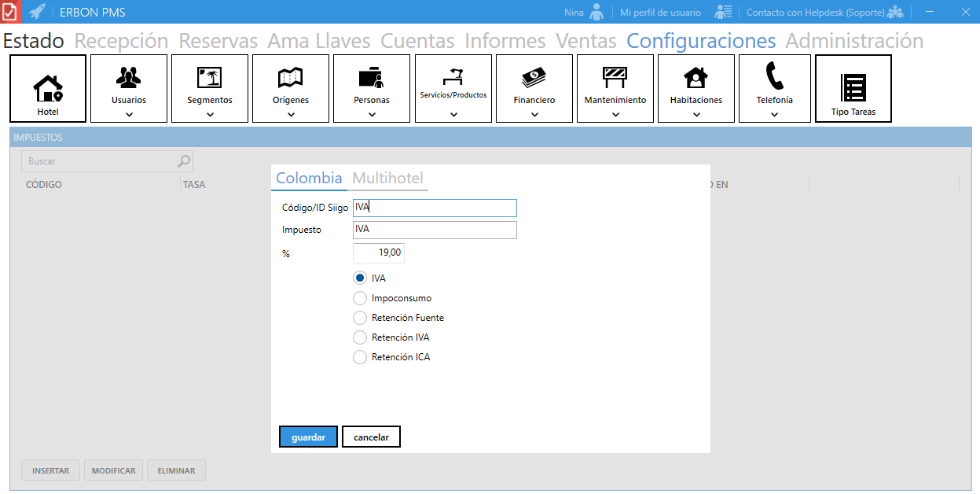Click the Usuarios people icon
This screenshot has width=980, height=494.
(129, 77)
